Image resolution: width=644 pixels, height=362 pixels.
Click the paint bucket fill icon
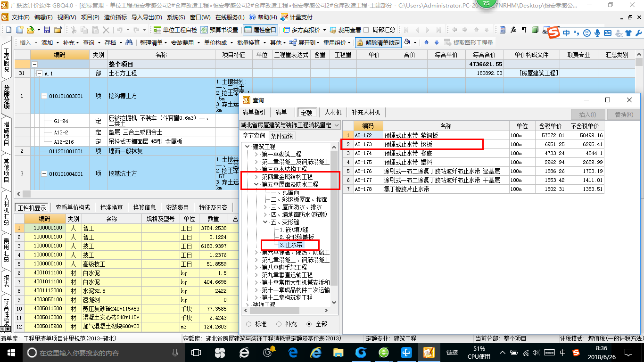tap(408, 42)
